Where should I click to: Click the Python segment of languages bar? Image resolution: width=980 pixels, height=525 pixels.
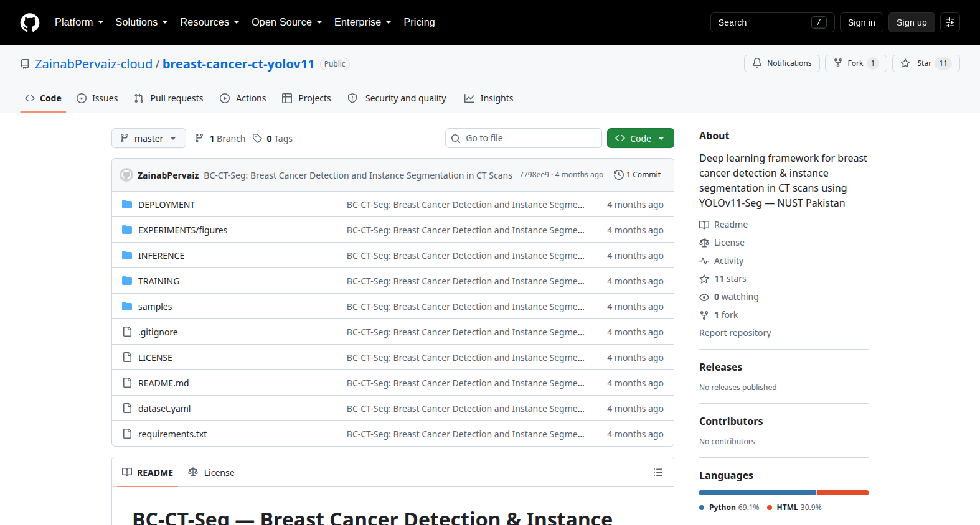757,493
